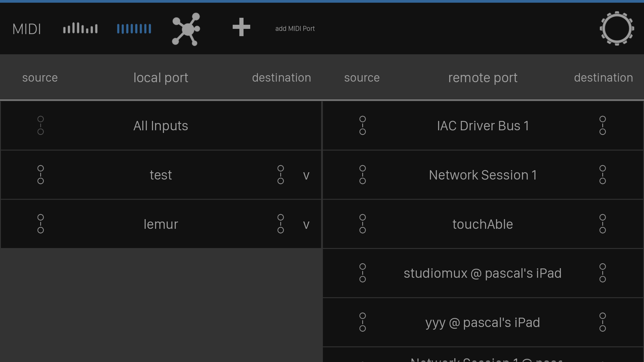Expand the test port dropdown arrow
The image size is (644, 362).
306,175
